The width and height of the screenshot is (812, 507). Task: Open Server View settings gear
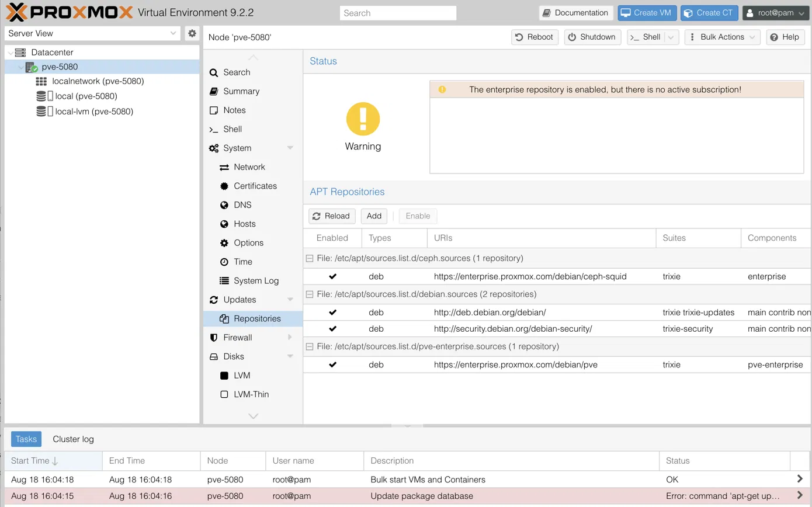192,33
